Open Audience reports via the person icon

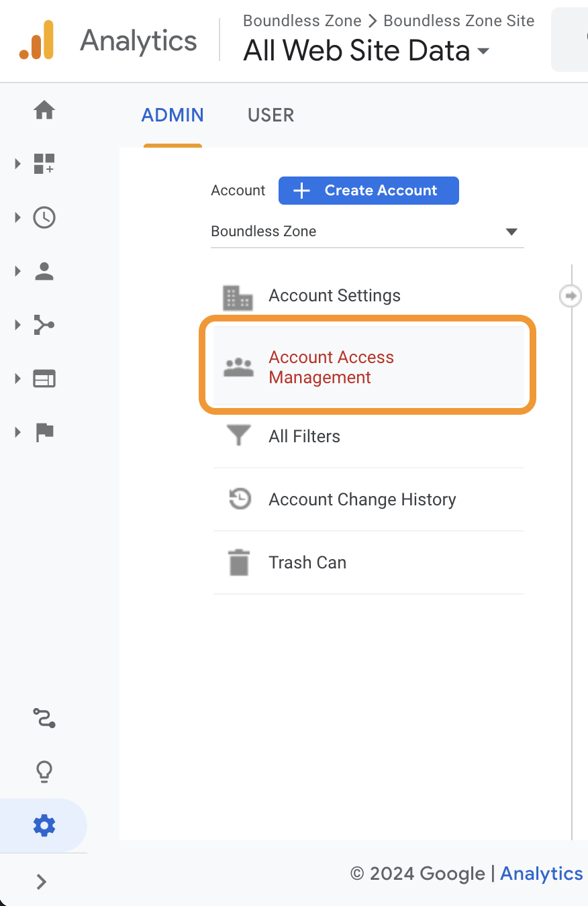pyautogui.click(x=44, y=270)
